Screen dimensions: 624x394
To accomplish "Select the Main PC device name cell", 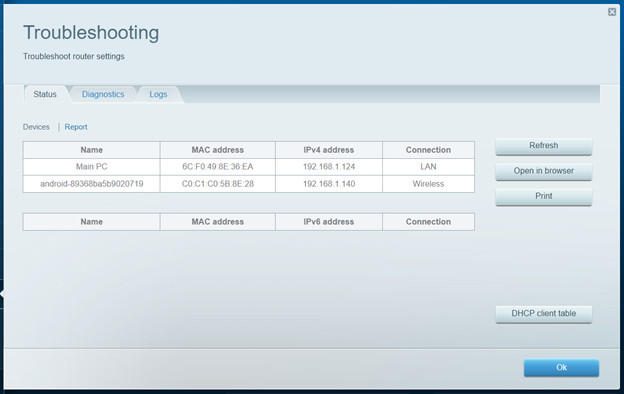I will pyautogui.click(x=92, y=167).
